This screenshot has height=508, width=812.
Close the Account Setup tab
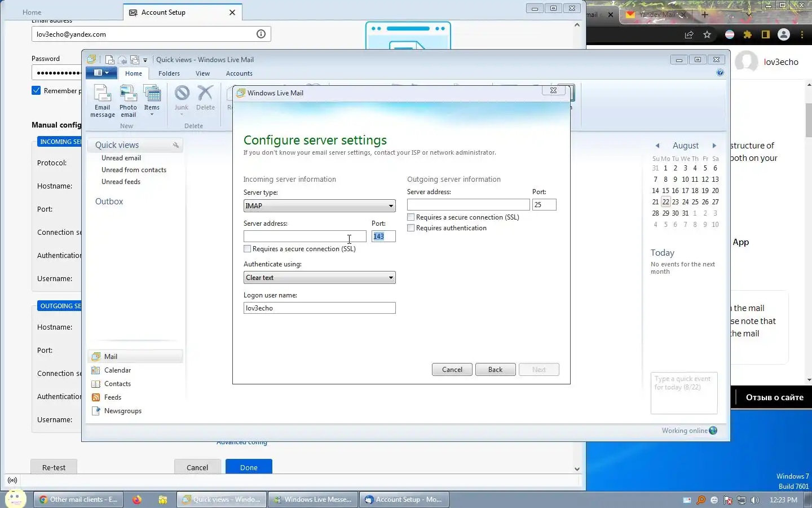(232, 12)
